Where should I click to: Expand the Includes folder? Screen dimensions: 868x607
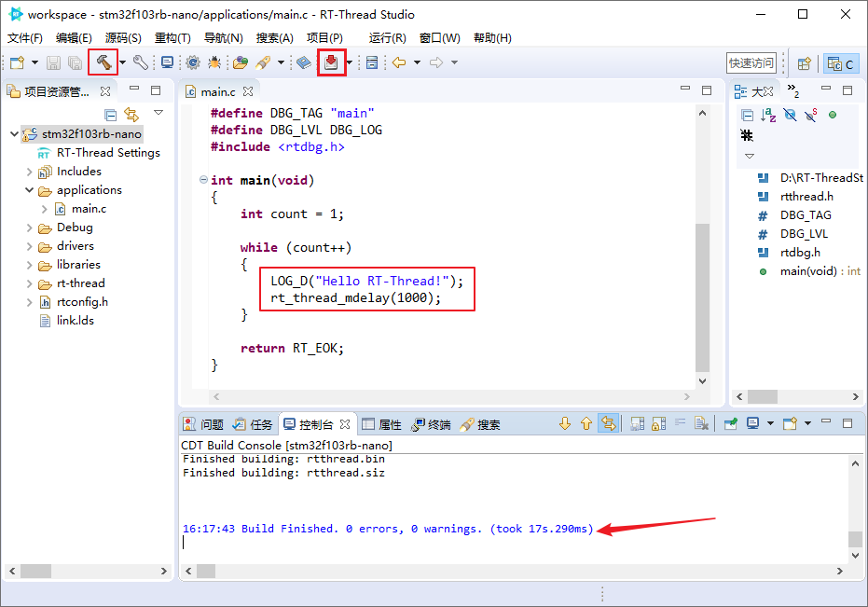click(x=29, y=172)
